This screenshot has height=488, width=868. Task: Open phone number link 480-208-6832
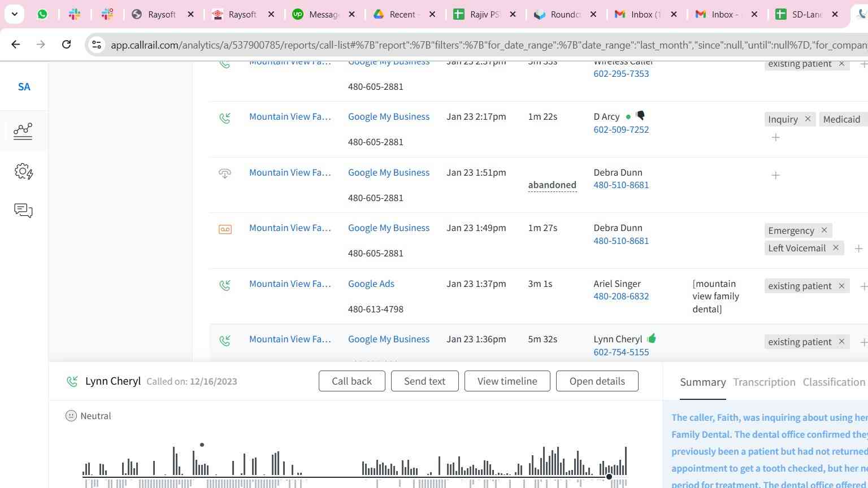coord(621,297)
